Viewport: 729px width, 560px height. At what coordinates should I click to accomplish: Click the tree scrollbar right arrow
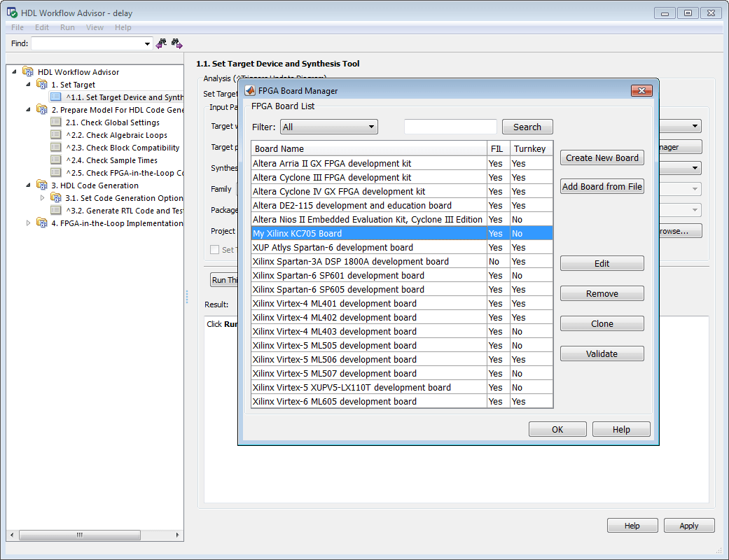tap(178, 535)
